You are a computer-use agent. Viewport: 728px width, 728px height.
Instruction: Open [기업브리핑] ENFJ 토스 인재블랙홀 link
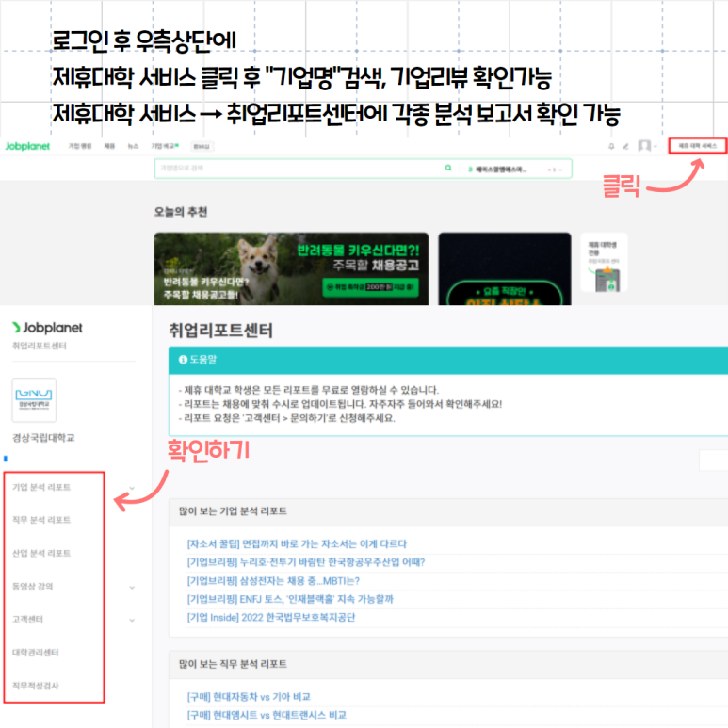coord(290,599)
